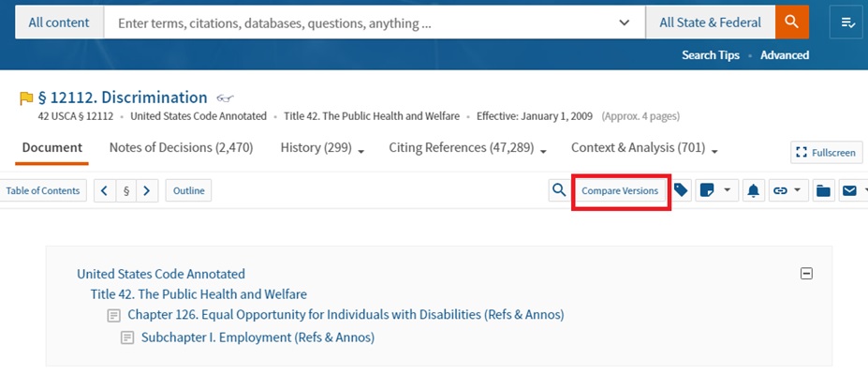Click the notification bell alert icon
The height and width of the screenshot is (375, 868).
point(753,191)
